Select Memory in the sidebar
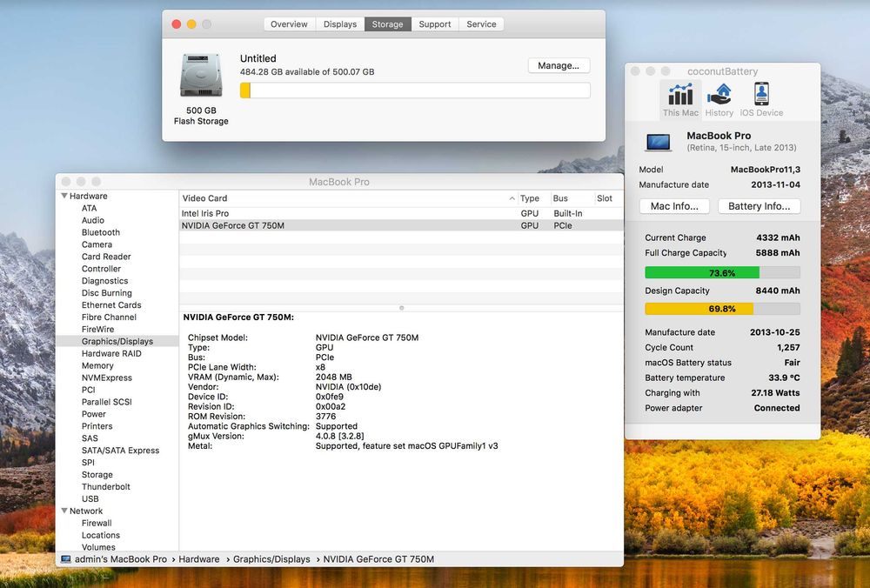Viewport: 870px width, 588px height. 97,366
